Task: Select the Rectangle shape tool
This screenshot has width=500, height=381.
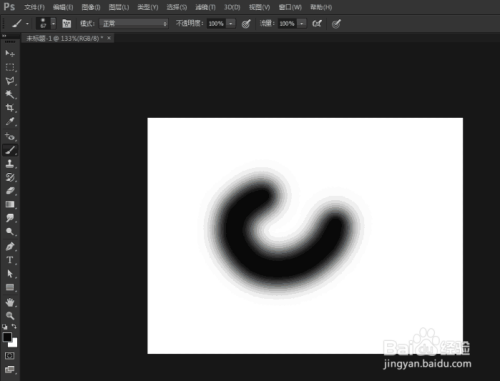Action: pyautogui.click(x=10, y=287)
